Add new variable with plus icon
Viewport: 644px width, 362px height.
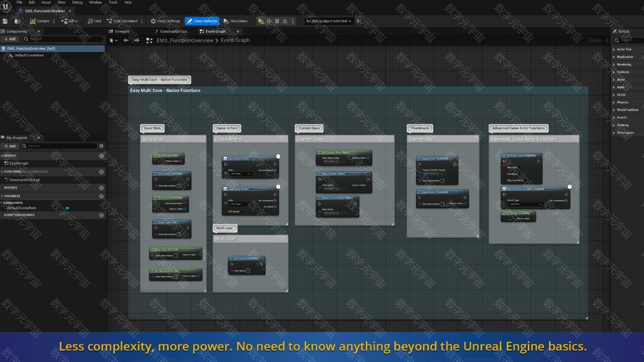[101, 196]
